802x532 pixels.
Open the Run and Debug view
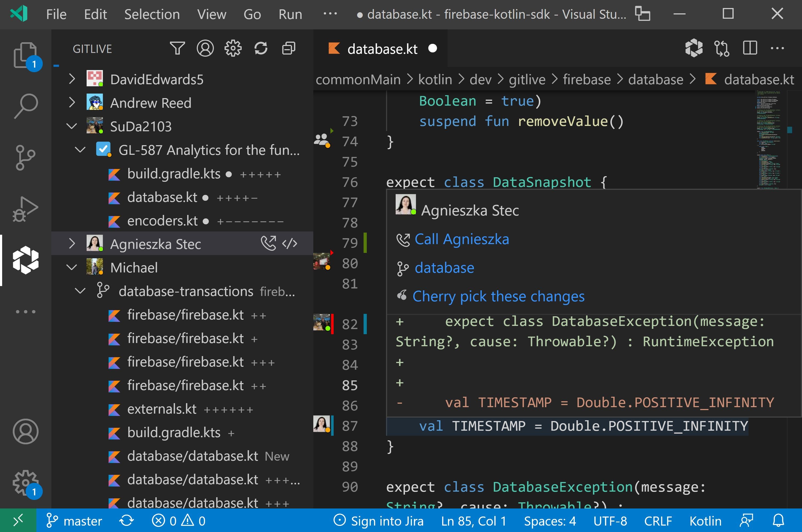(x=25, y=209)
